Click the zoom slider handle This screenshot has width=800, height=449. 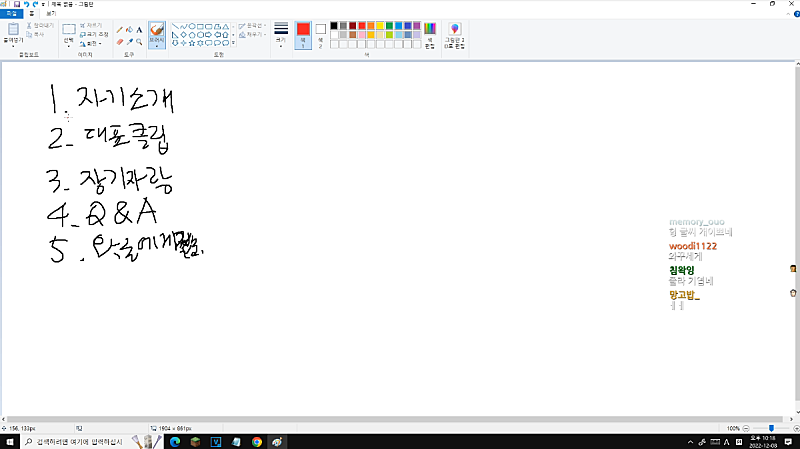pos(771,429)
